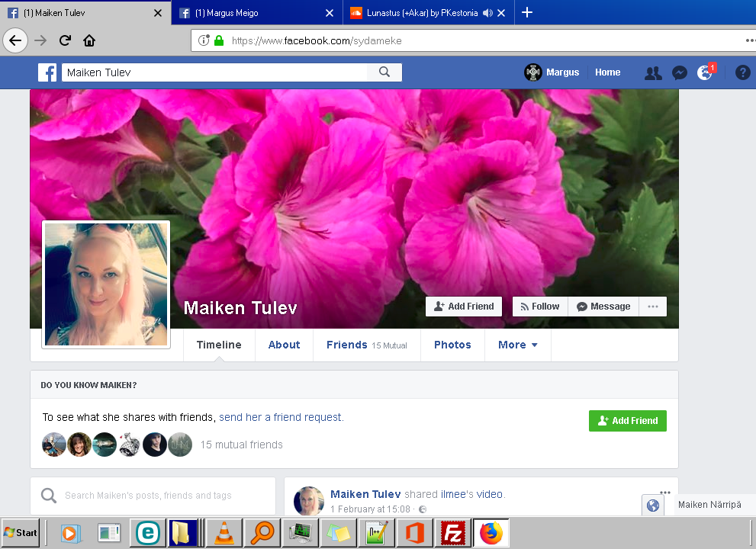Open Maiken Tulev's profile picture
Screen dimensions: 756x549
coord(106,284)
